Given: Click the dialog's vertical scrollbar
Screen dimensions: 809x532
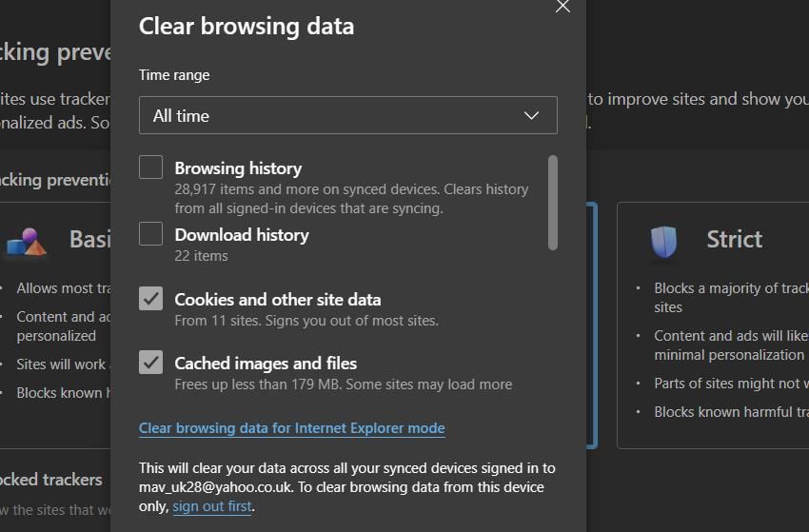Looking at the screenshot, I should (553, 203).
